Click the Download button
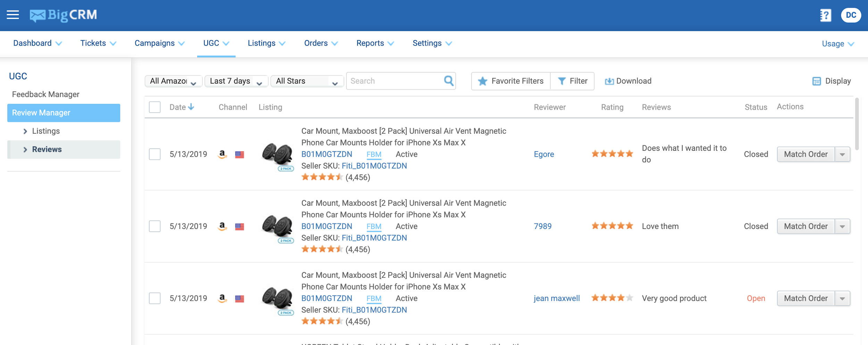This screenshot has height=345, width=868. [628, 81]
